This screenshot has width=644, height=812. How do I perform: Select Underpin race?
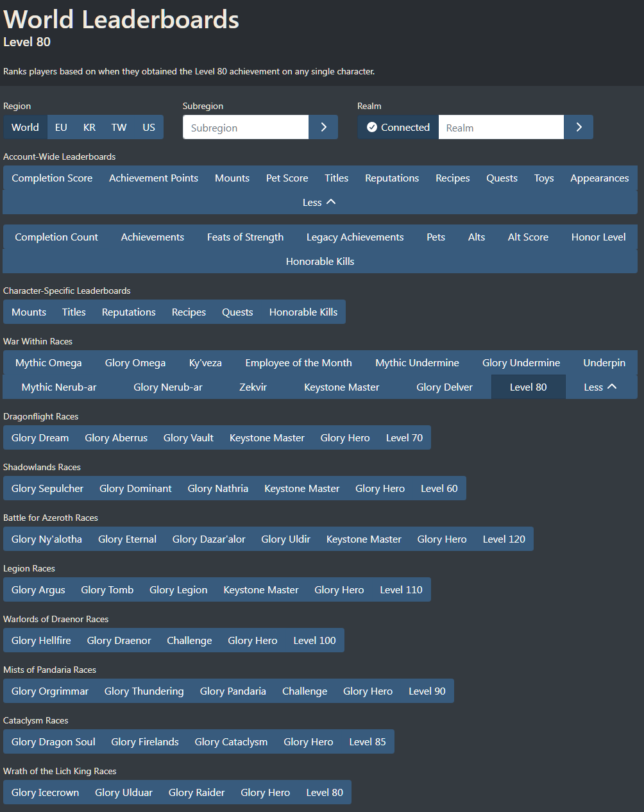(604, 362)
